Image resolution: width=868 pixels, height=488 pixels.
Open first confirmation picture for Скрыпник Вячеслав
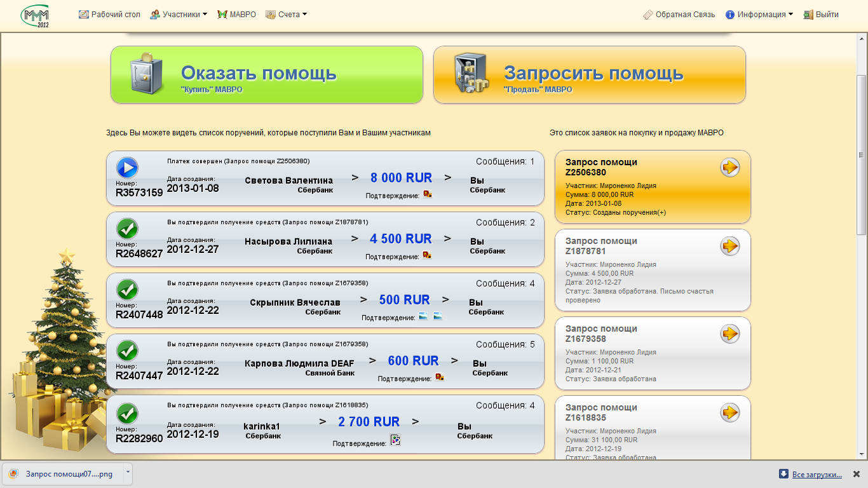424,316
